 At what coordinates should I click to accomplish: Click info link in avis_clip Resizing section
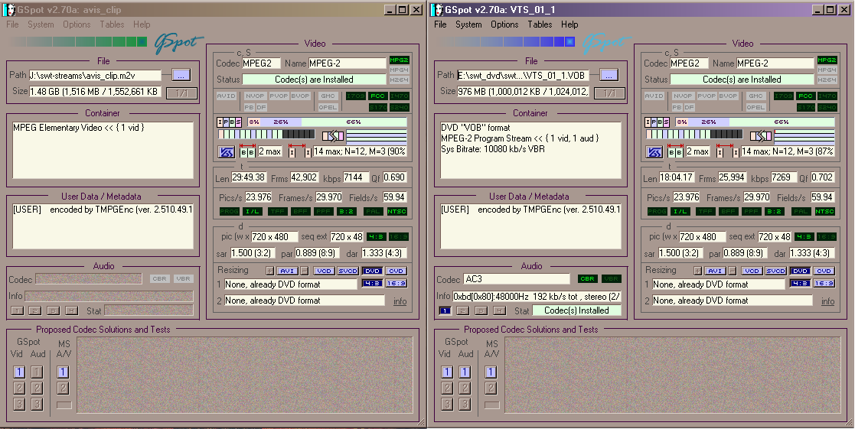click(x=400, y=301)
